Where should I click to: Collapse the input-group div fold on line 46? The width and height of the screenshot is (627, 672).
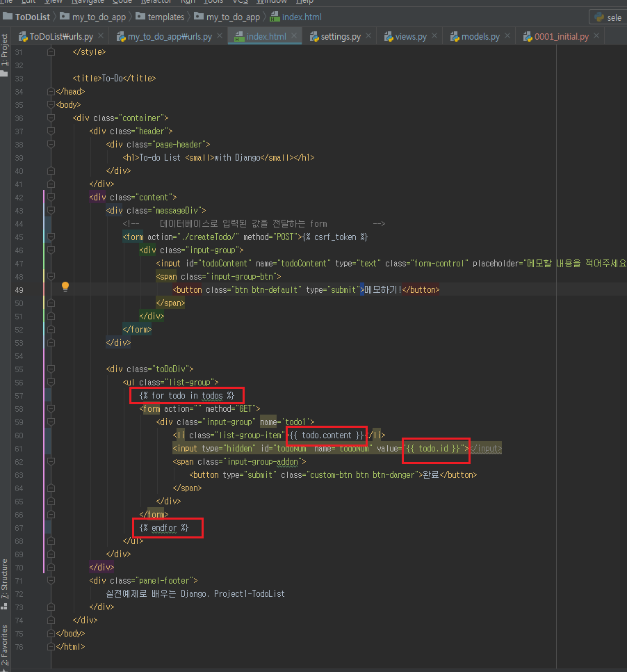[x=51, y=250]
